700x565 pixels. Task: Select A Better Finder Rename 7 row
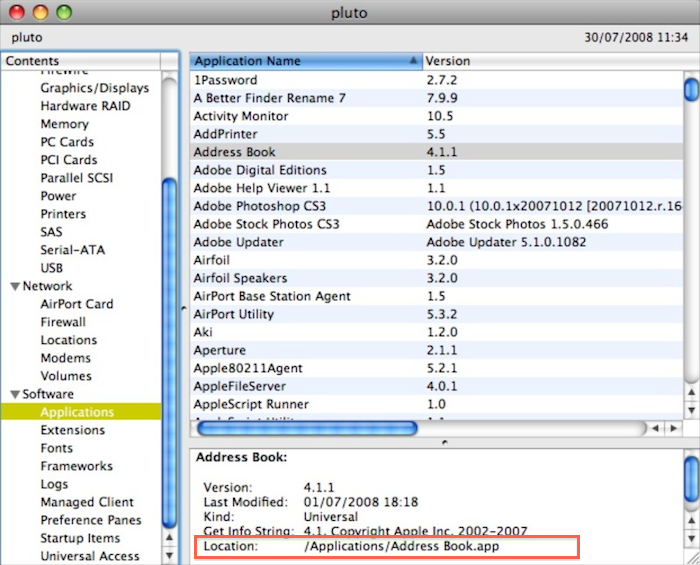pyautogui.click(x=437, y=98)
